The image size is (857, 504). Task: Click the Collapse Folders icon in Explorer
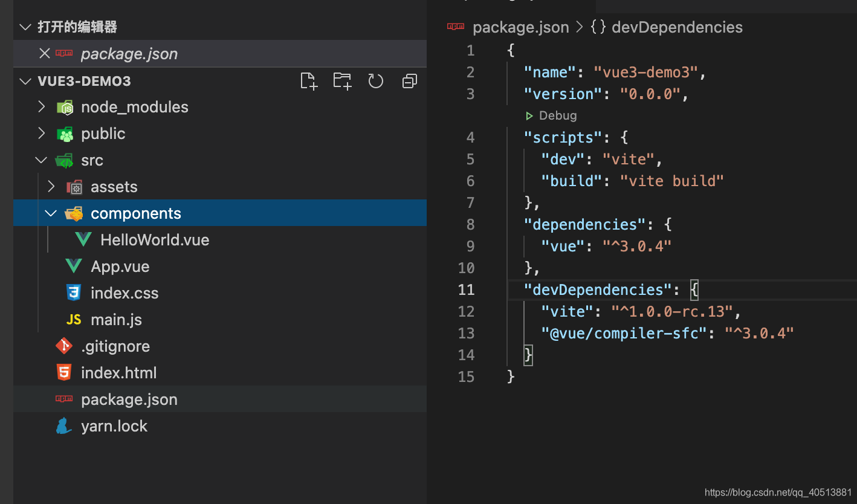(409, 81)
